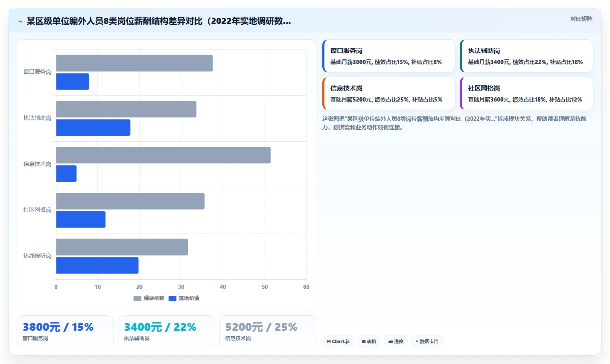Click the header icon before the title
Image resolution: width=610 pixels, height=364 pixels.
pyautogui.click(x=20, y=21)
